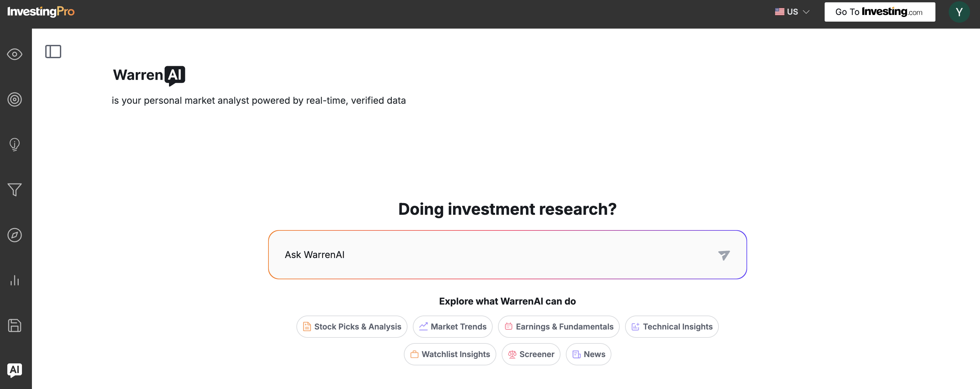Select the Market Trends suggestion
Viewport: 980px width, 389px height.
coord(452,326)
